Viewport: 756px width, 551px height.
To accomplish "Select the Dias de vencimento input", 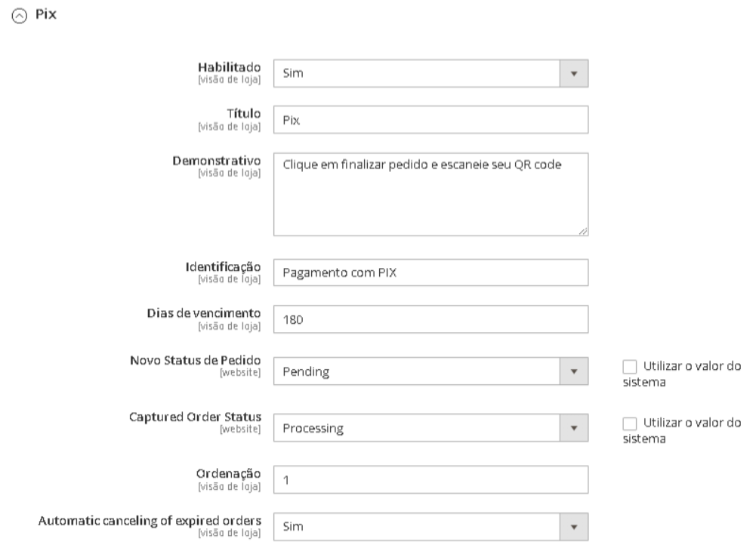I will tap(430, 319).
